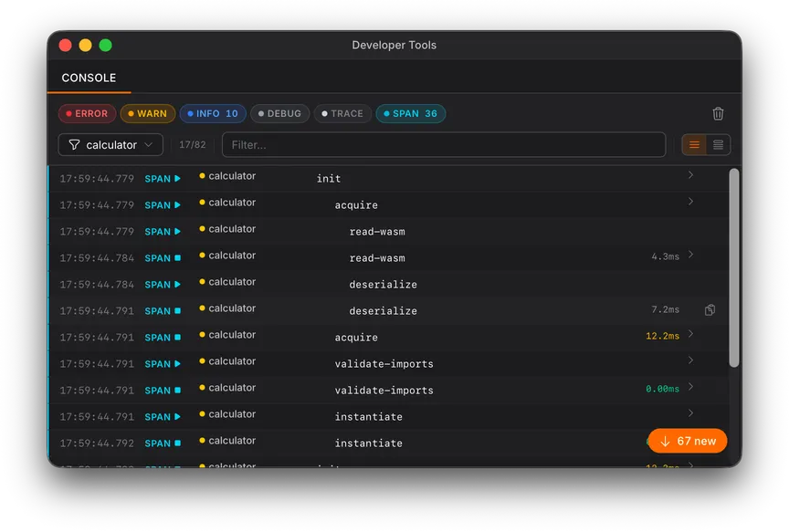Click the funnel icon in calculator filter

click(x=74, y=145)
